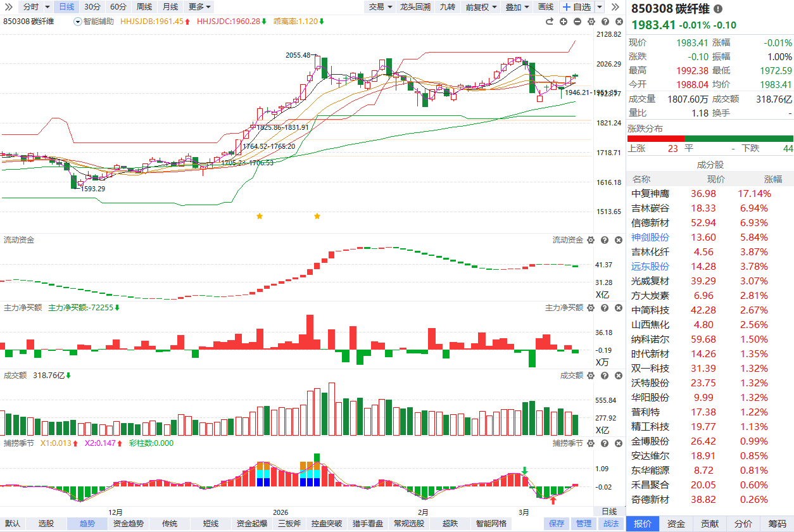Switch to the 资金趋势 indicator tab
The width and height of the screenshot is (794, 532).
click(128, 524)
